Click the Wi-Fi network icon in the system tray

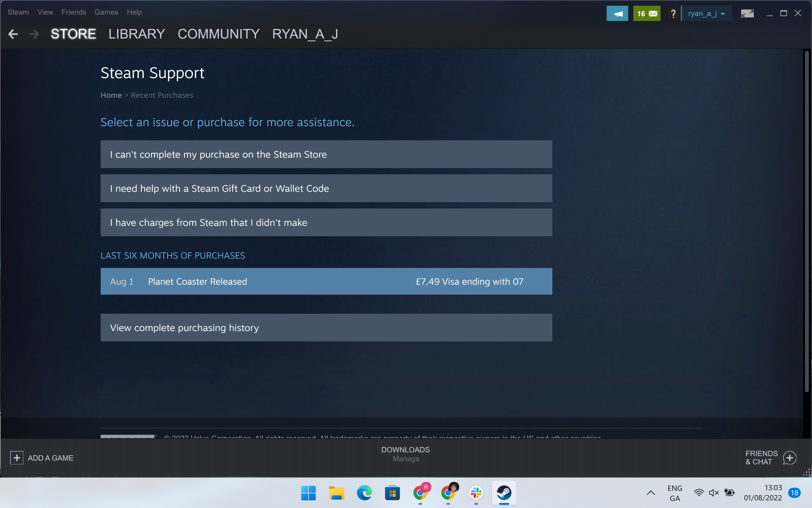pyautogui.click(x=699, y=493)
